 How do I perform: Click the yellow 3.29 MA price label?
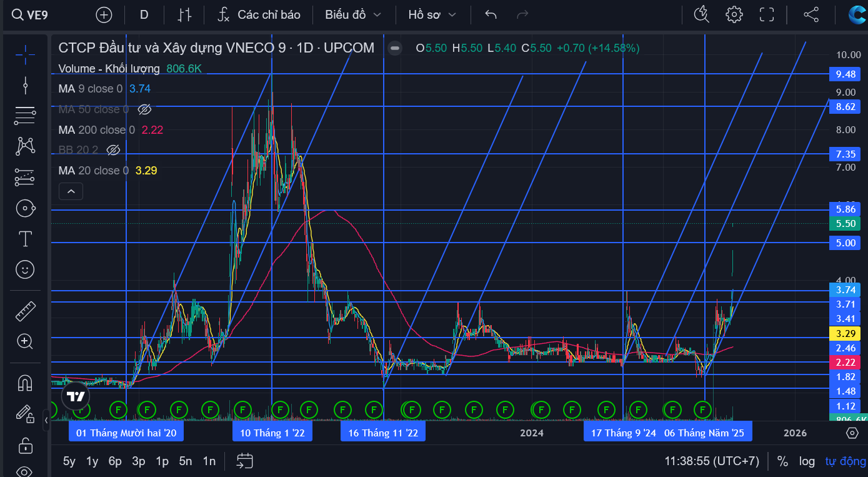tap(845, 333)
